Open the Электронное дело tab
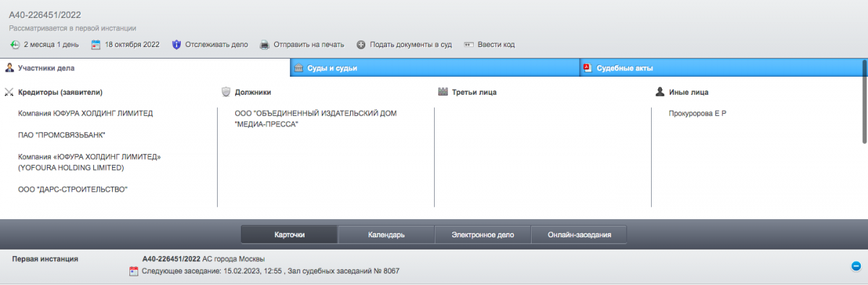This screenshot has height=285, width=868. 482,235
